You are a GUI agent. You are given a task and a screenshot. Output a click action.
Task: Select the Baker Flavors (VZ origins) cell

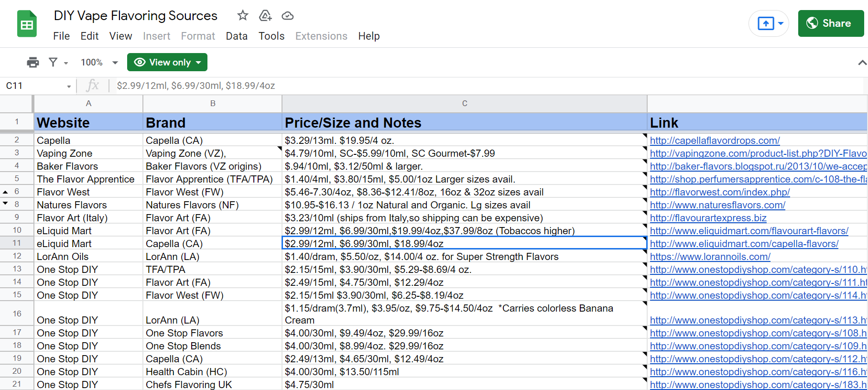tap(213, 166)
